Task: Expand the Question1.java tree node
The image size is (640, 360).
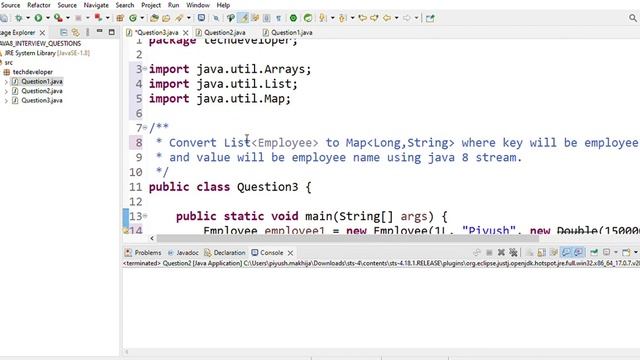Action: pyautogui.click(x=6, y=82)
